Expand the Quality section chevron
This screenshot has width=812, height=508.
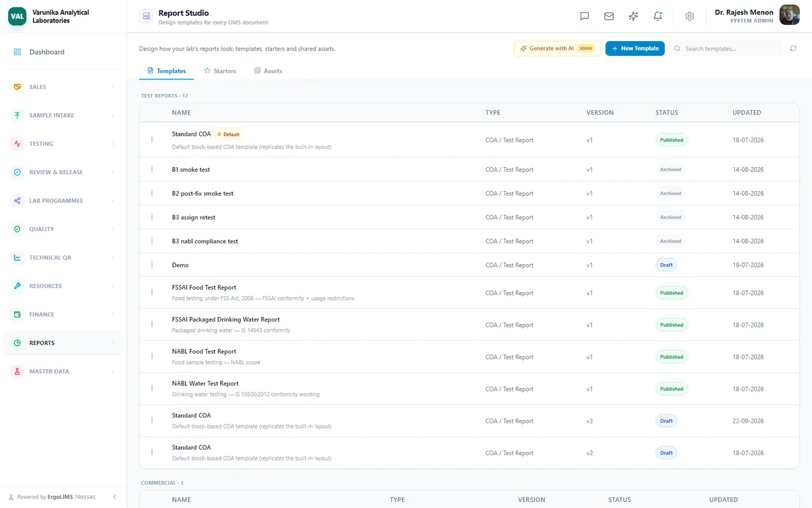click(113, 229)
